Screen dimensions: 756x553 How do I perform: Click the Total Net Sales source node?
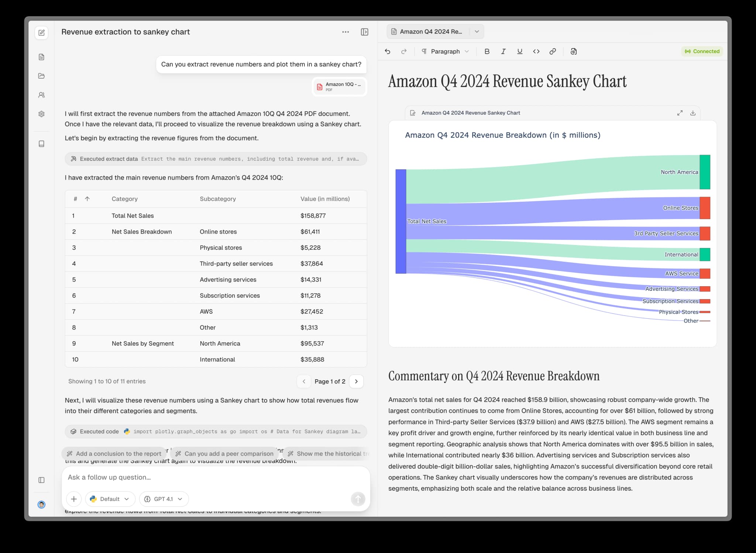tap(401, 221)
